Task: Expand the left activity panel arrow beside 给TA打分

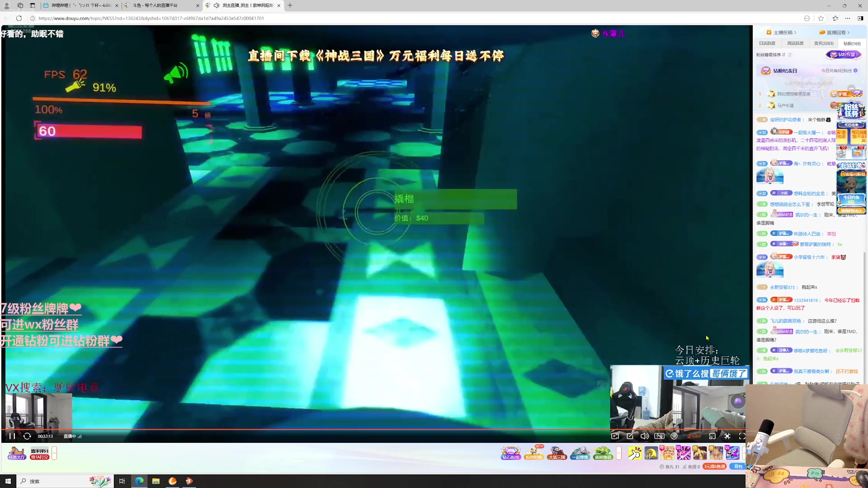Action: (x=54, y=453)
